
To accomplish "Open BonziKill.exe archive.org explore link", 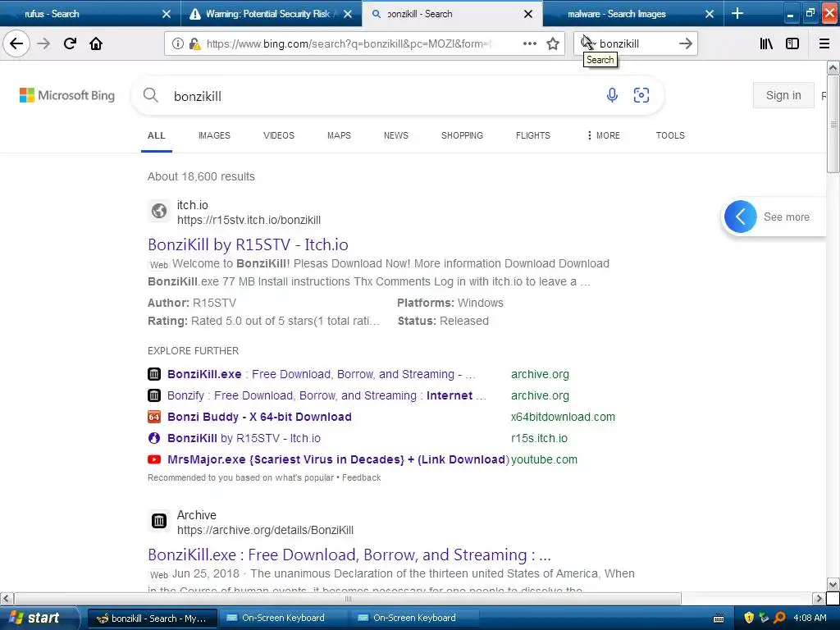I will pyautogui.click(x=322, y=374).
